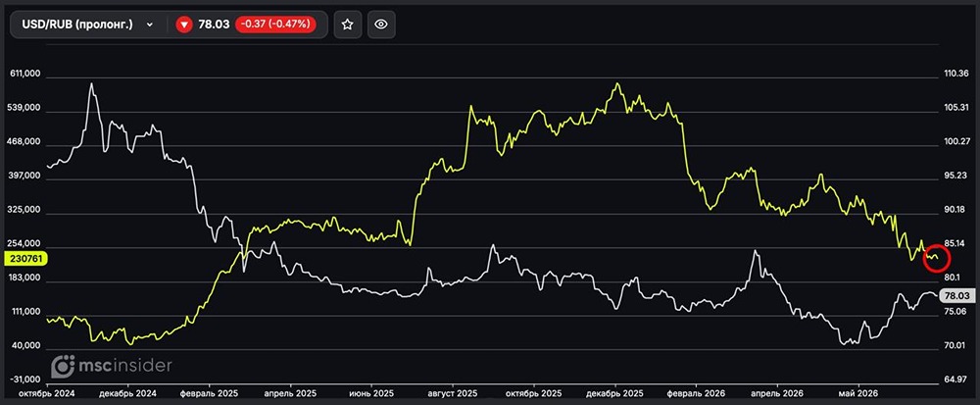Click the 539,000 left axis label

point(25,108)
